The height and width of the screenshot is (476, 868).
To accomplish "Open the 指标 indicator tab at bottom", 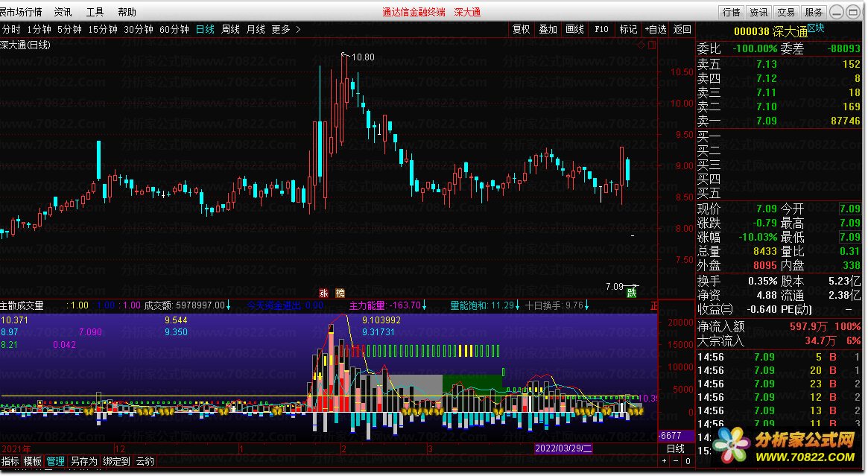I will click(x=10, y=461).
